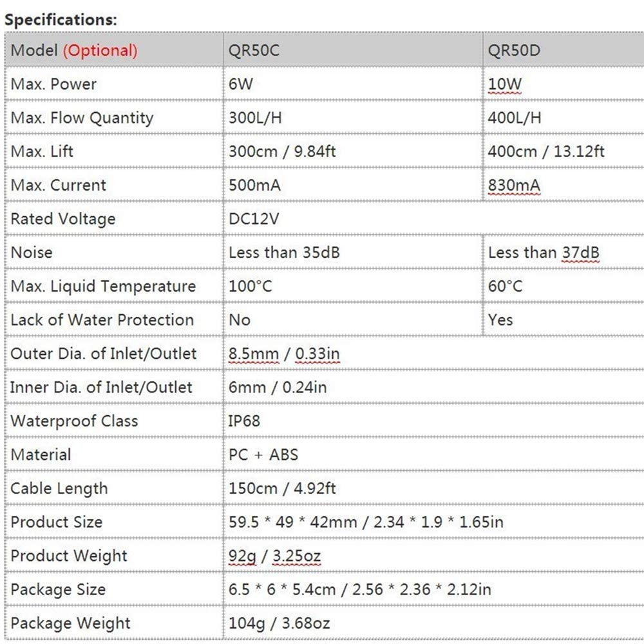Click "Yes" for Lack of Water Protection
Image resolution: width=644 pixels, height=644 pixels.
click(x=500, y=319)
